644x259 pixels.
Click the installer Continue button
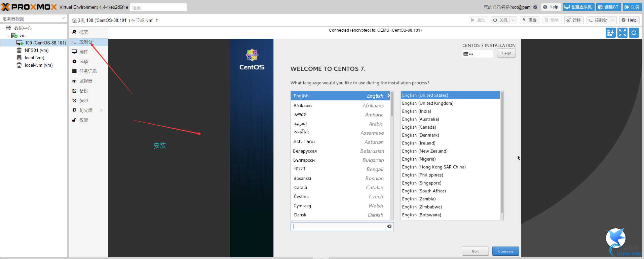pos(505,251)
